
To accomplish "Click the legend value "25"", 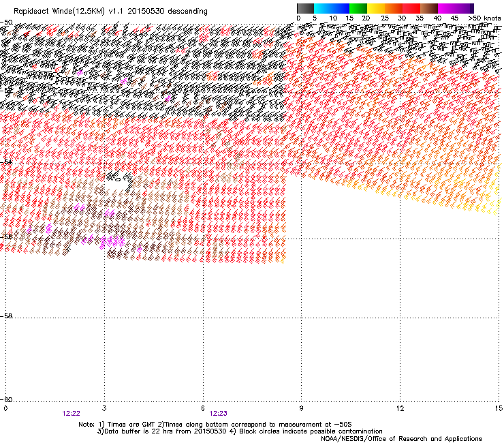I will (x=385, y=18).
